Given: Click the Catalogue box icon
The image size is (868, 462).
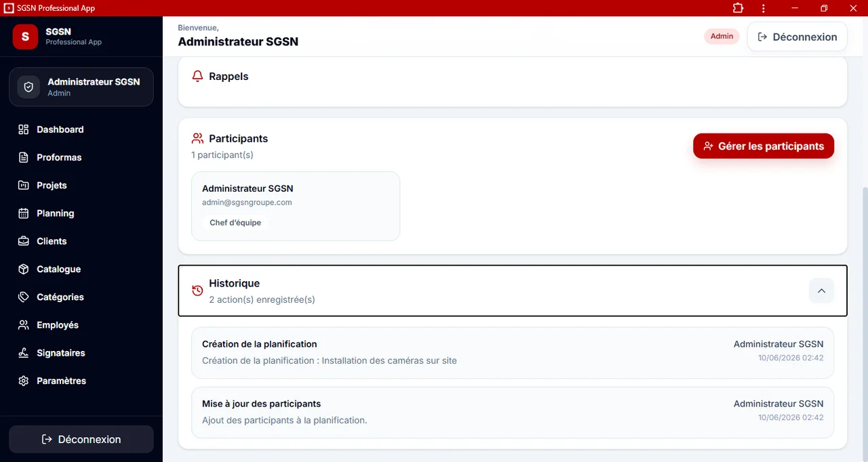Looking at the screenshot, I should pos(24,269).
